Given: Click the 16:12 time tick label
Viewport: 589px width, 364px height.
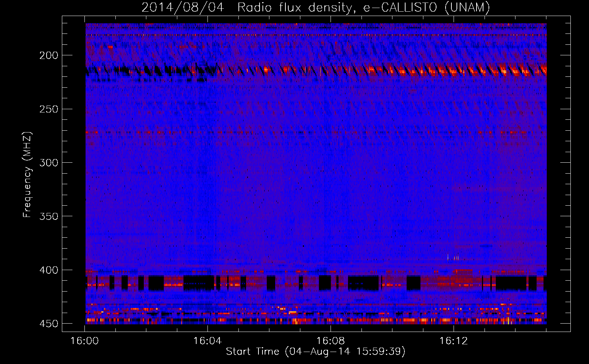Looking at the screenshot, I should tap(454, 341).
